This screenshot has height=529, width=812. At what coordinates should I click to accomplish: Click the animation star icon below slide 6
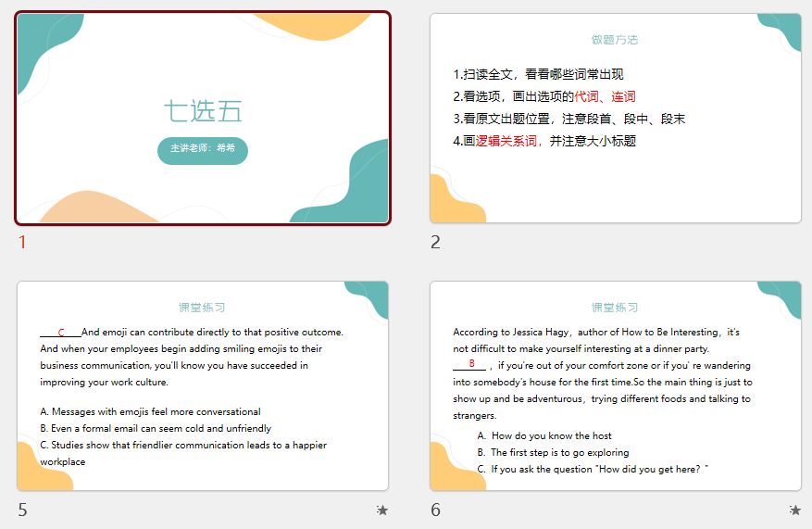point(794,510)
